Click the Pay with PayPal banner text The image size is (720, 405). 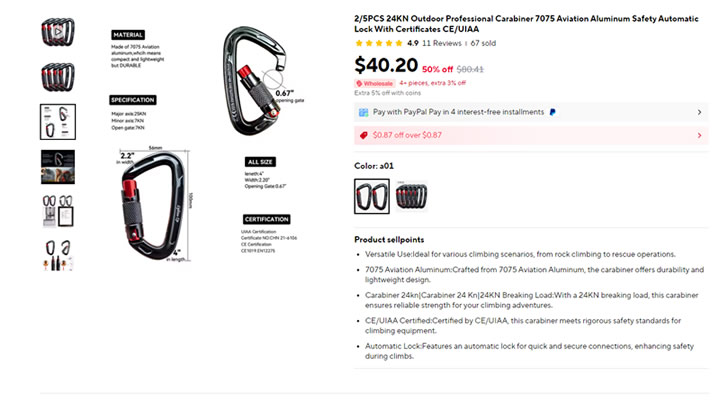(458, 112)
